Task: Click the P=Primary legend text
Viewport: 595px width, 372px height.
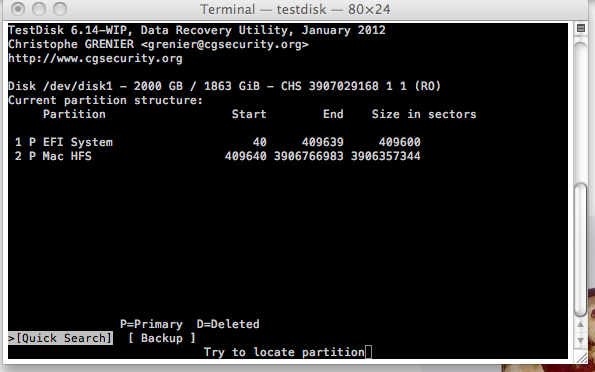Action: pos(151,324)
